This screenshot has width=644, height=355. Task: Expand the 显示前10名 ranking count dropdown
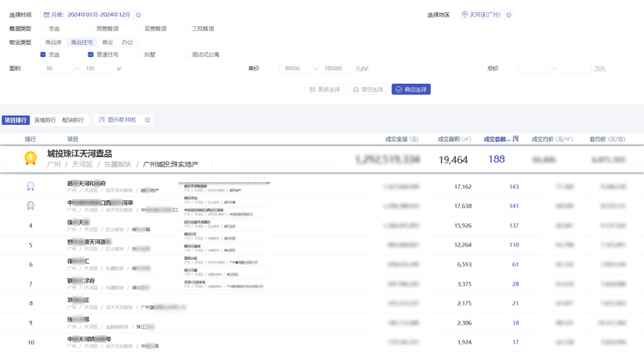(148, 120)
